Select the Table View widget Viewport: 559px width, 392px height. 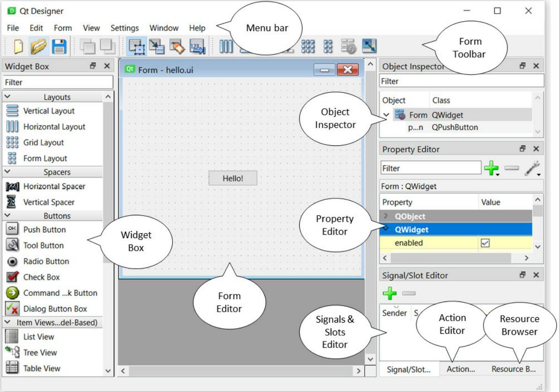pos(42,368)
